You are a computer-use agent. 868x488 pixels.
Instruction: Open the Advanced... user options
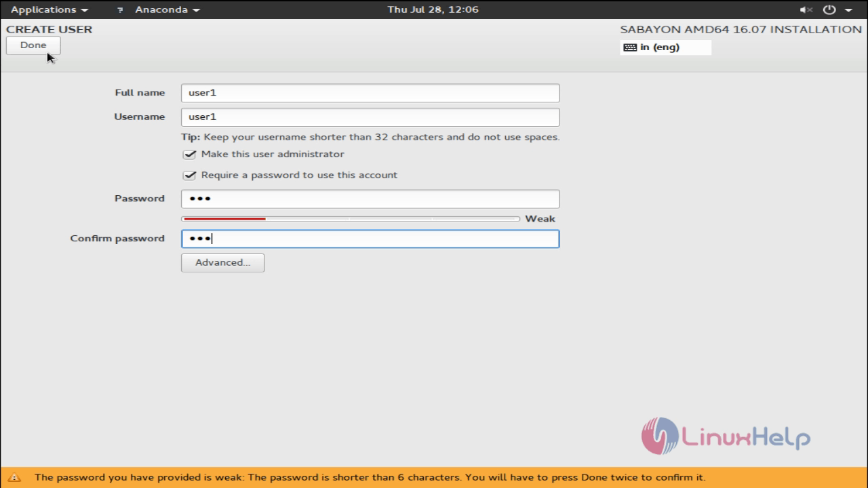(222, 262)
